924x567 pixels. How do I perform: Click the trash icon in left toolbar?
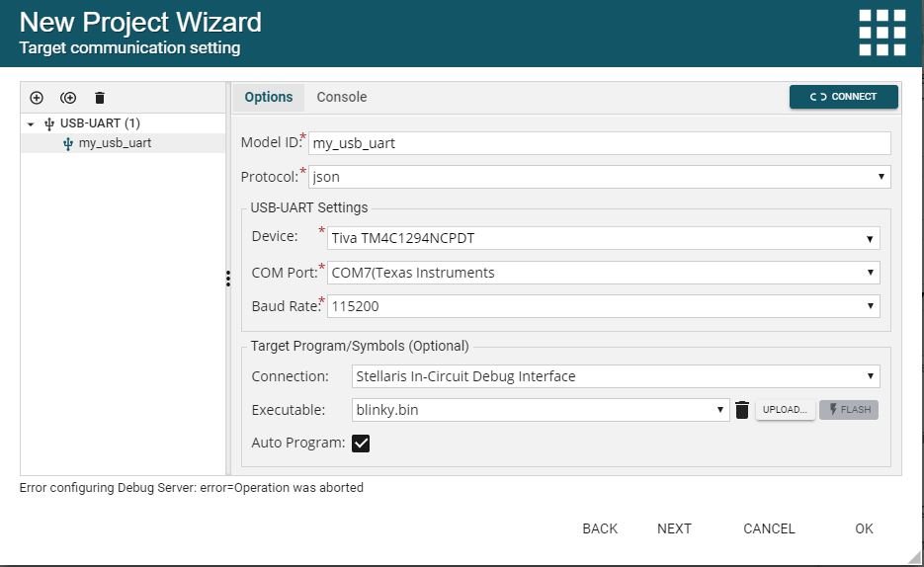pos(100,98)
